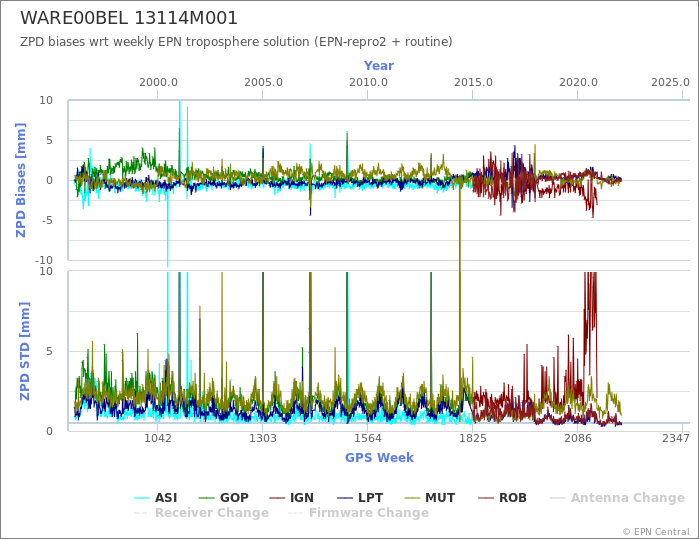This screenshot has height=540, width=700.
Task: Click the ZPD biases subtitle text
Action: point(236,42)
